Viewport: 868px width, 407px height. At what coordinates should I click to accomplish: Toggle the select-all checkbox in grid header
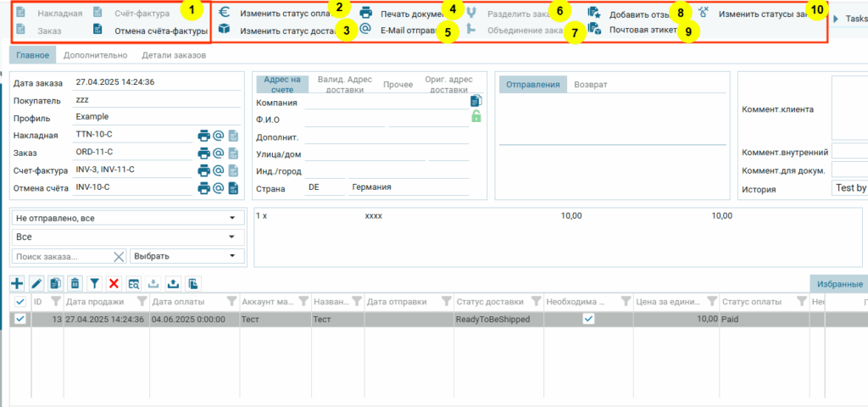coord(20,301)
